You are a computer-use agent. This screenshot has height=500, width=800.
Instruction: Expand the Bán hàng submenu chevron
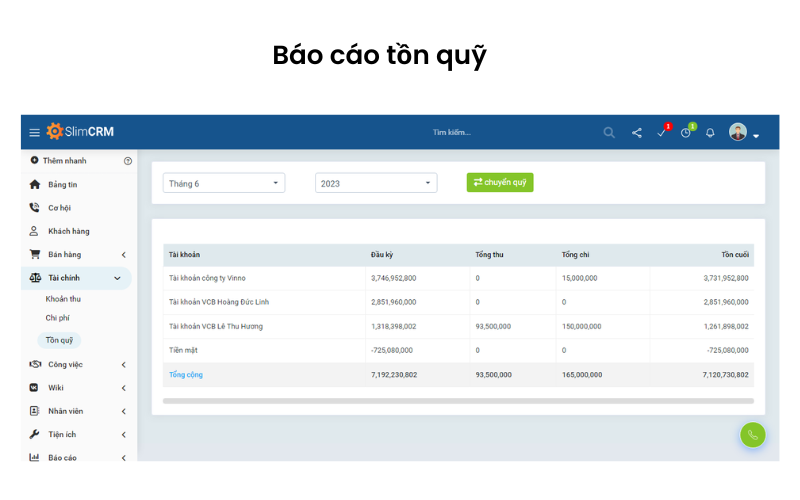tap(123, 255)
